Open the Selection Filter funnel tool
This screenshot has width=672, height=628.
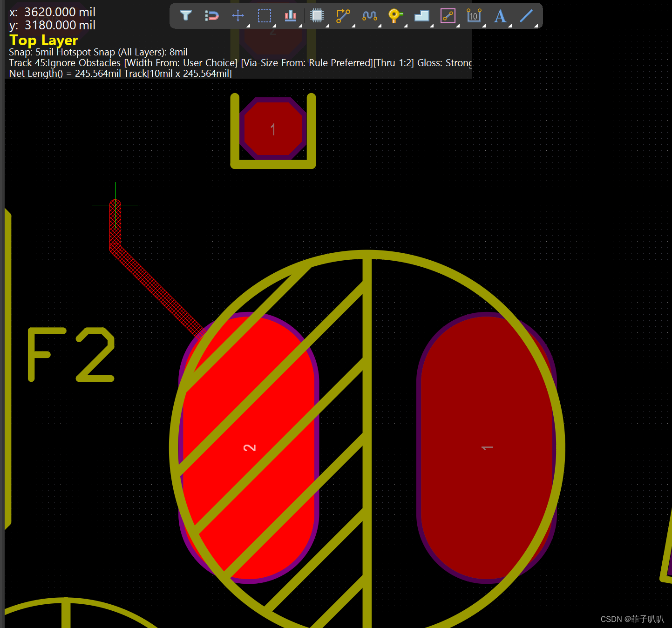point(186,16)
